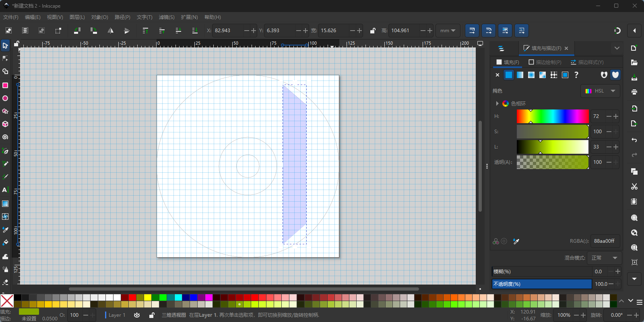Switch to the 描边绘制(P) tab
The height and width of the screenshot is (322, 644).
(545, 62)
